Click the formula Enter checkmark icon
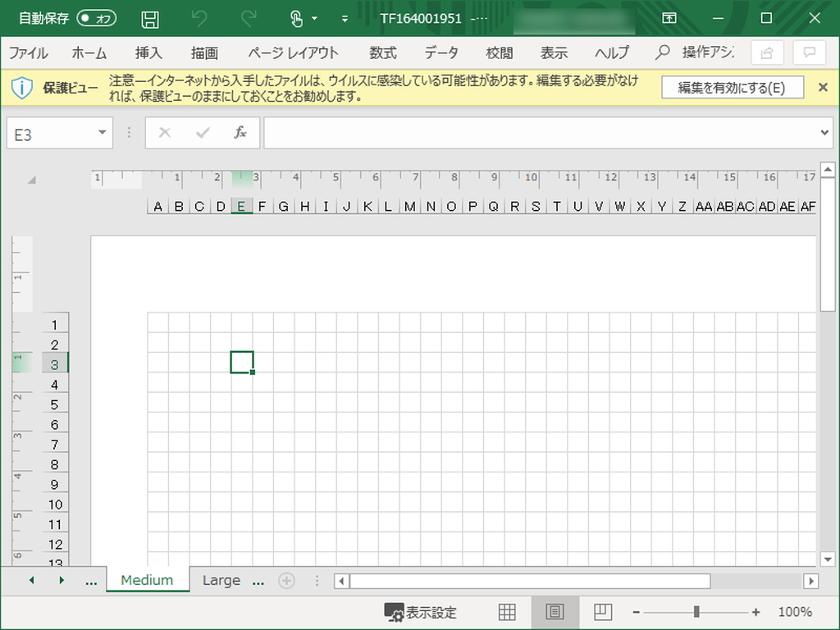Viewport: 840px width, 630px height. pyautogui.click(x=203, y=132)
